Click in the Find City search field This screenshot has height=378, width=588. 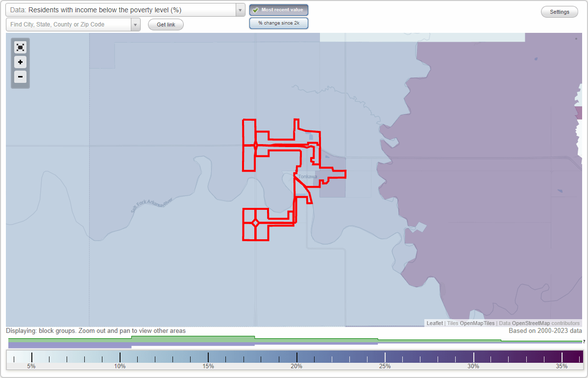(69, 24)
